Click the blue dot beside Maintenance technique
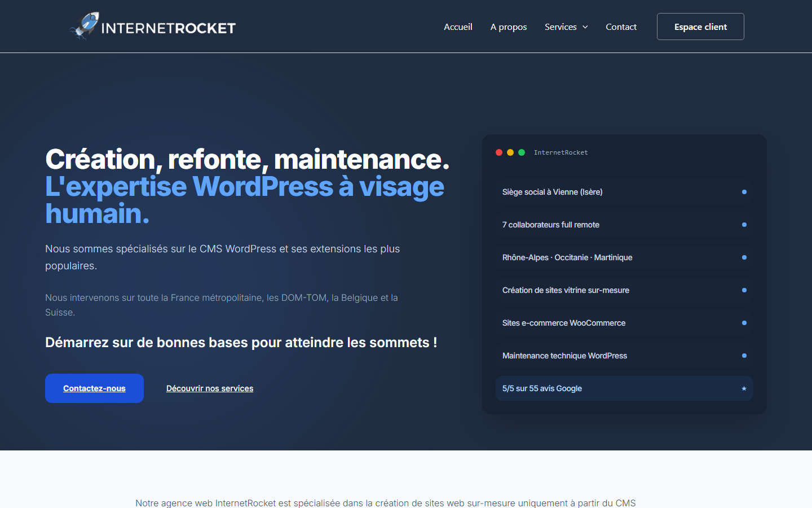Viewport: 812px width, 508px height. pyautogui.click(x=744, y=356)
